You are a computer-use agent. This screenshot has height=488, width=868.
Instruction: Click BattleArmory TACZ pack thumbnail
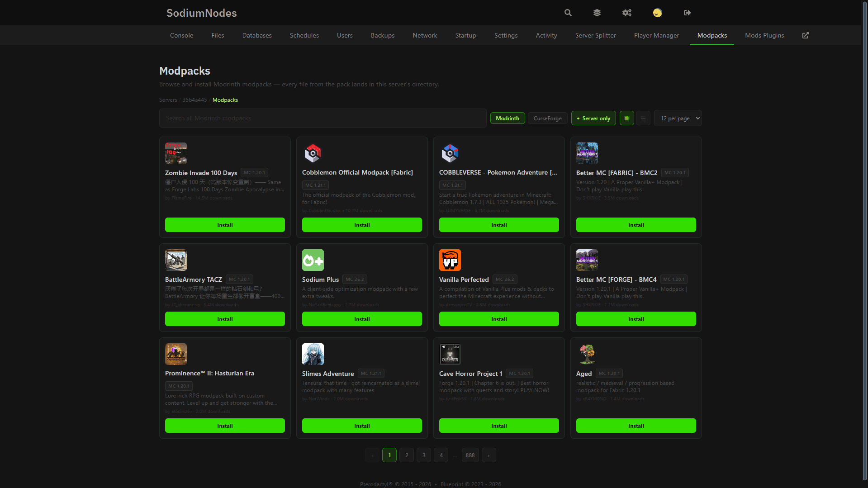pos(176,260)
